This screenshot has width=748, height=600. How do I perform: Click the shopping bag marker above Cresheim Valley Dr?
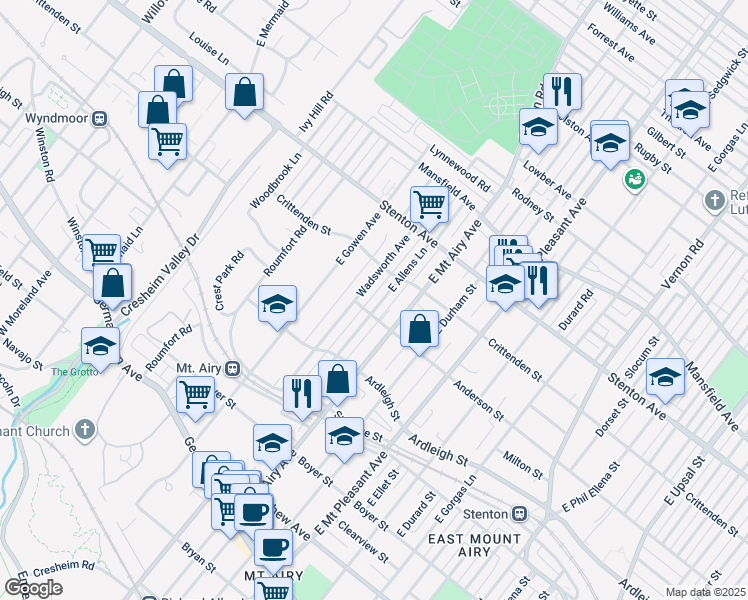(x=113, y=286)
